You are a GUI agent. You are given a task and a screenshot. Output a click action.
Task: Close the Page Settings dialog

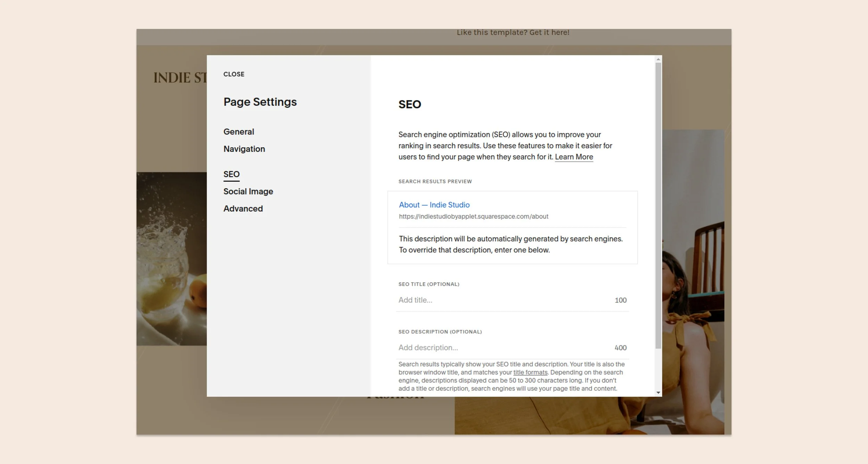tap(234, 74)
